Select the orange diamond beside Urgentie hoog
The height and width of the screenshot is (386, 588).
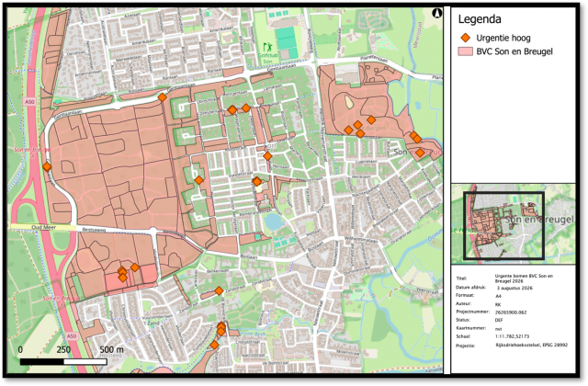pos(466,38)
